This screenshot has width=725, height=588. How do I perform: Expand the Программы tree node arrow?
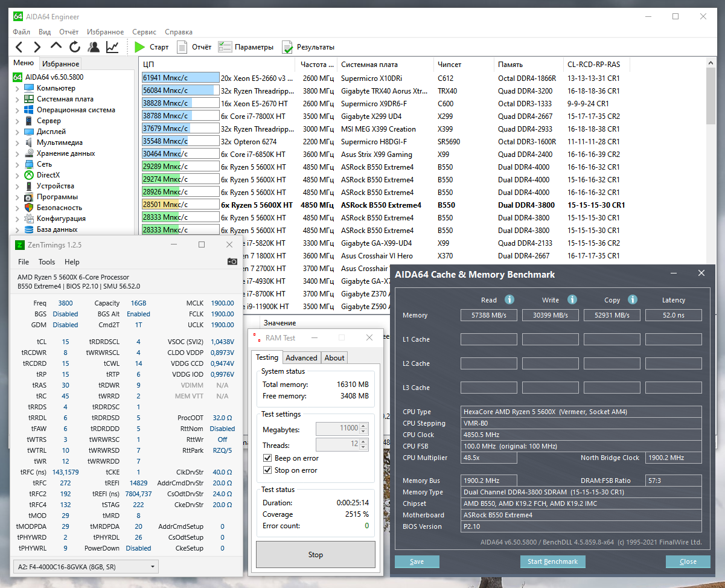pyautogui.click(x=17, y=197)
